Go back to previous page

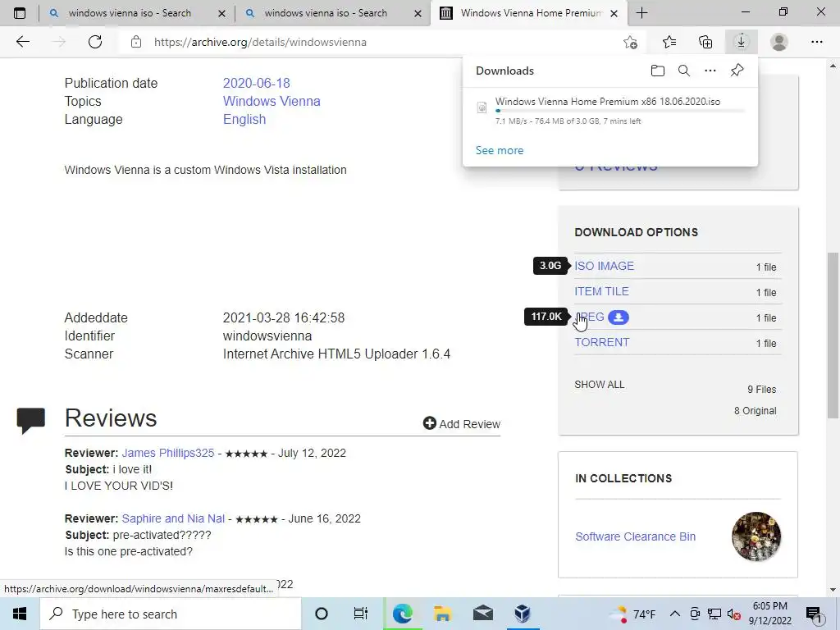(x=22, y=42)
